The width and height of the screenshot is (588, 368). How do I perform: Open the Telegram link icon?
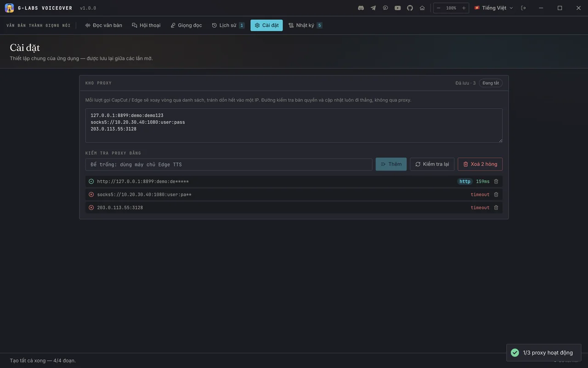[x=373, y=8]
